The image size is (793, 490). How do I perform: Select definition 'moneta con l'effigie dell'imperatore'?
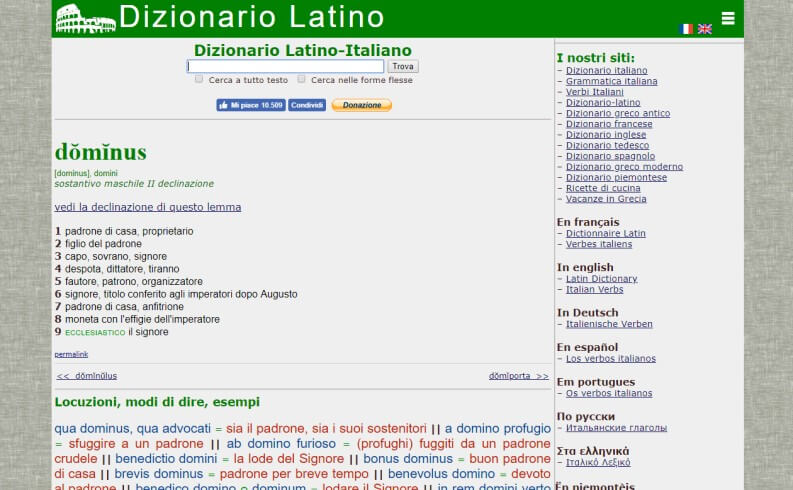[x=143, y=319]
